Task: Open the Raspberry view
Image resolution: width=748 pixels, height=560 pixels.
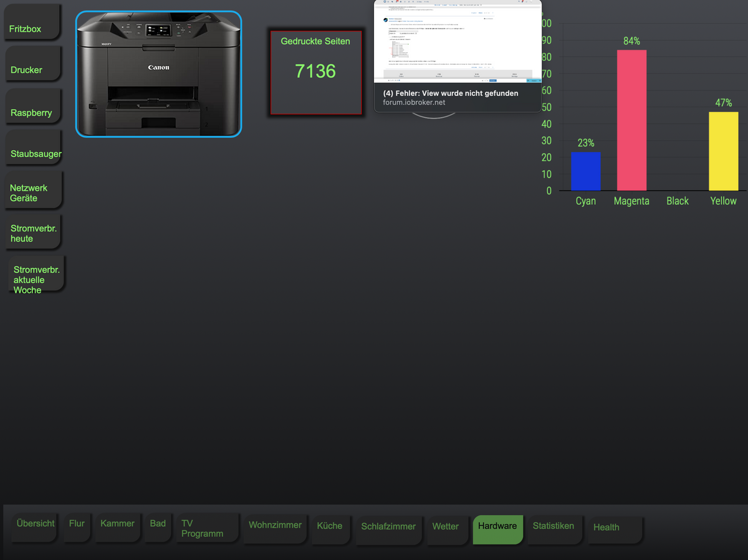Action: pos(33,106)
